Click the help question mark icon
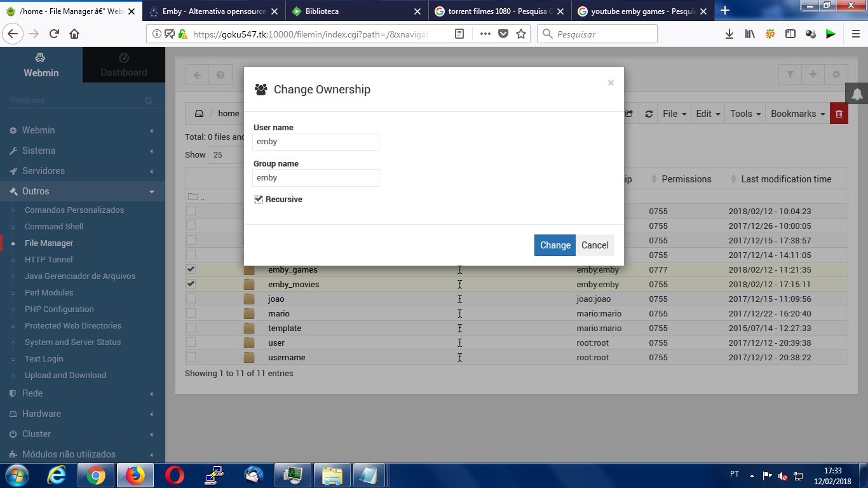This screenshot has width=868, height=488. (220, 75)
